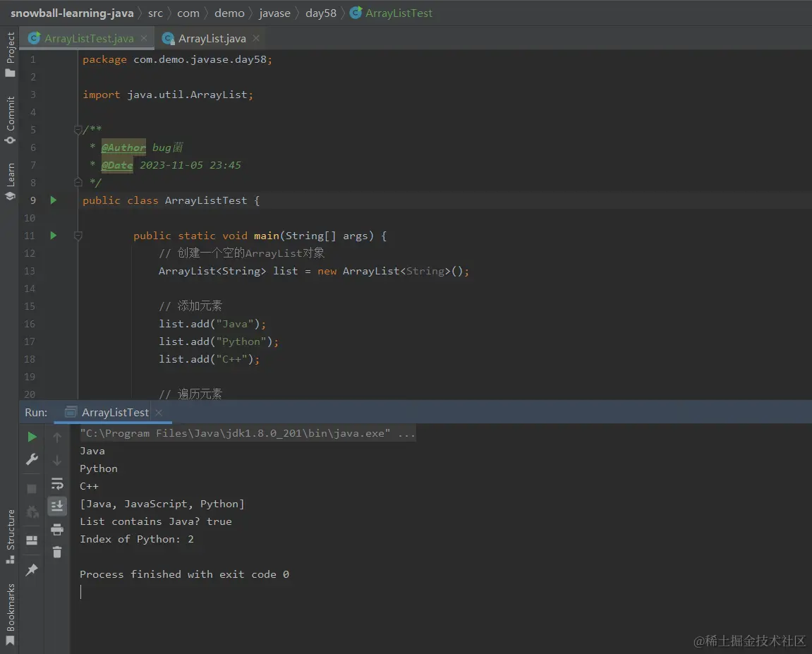Click javase in the breadcrumb path
The height and width of the screenshot is (654, 812).
tap(274, 13)
